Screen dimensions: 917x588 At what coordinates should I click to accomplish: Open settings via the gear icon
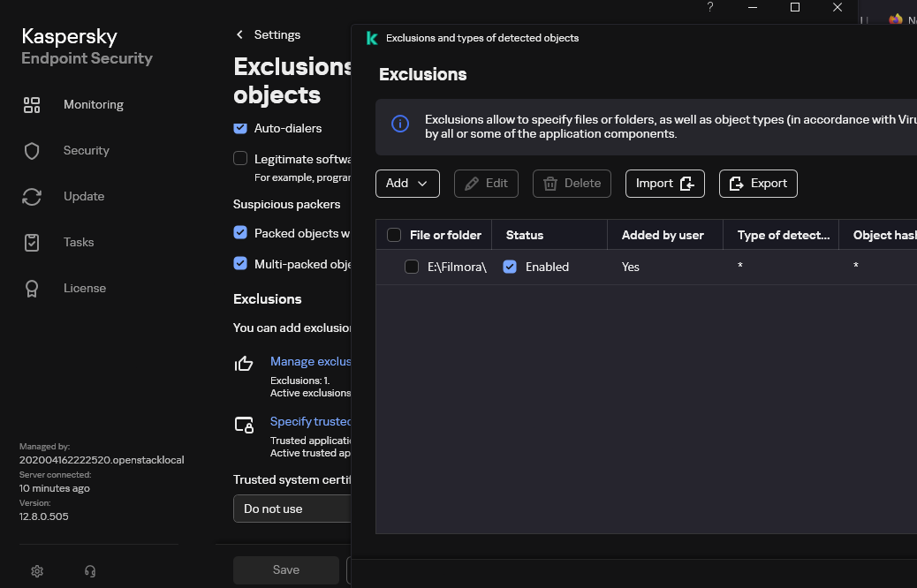pyautogui.click(x=37, y=571)
